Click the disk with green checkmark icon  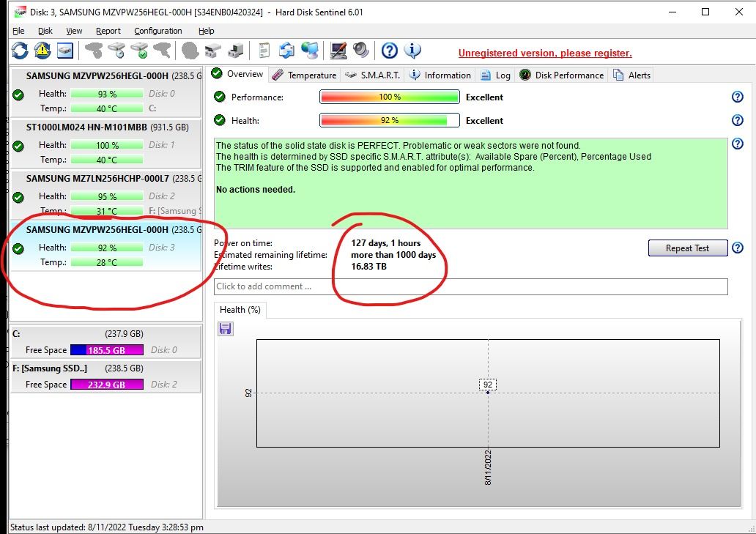[140, 50]
